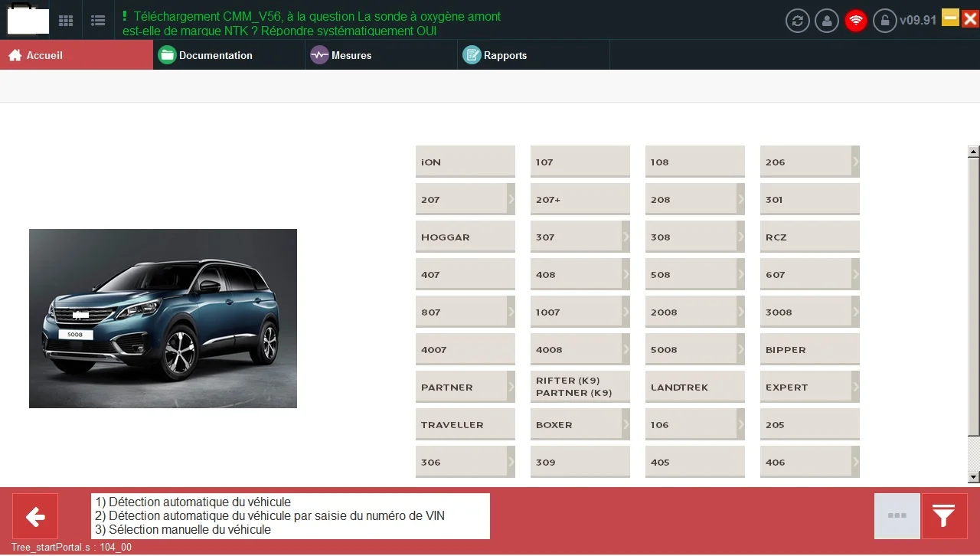Click 'Détection automatique du véhicule' instruction line
This screenshot has height=556, width=980.
[193, 502]
